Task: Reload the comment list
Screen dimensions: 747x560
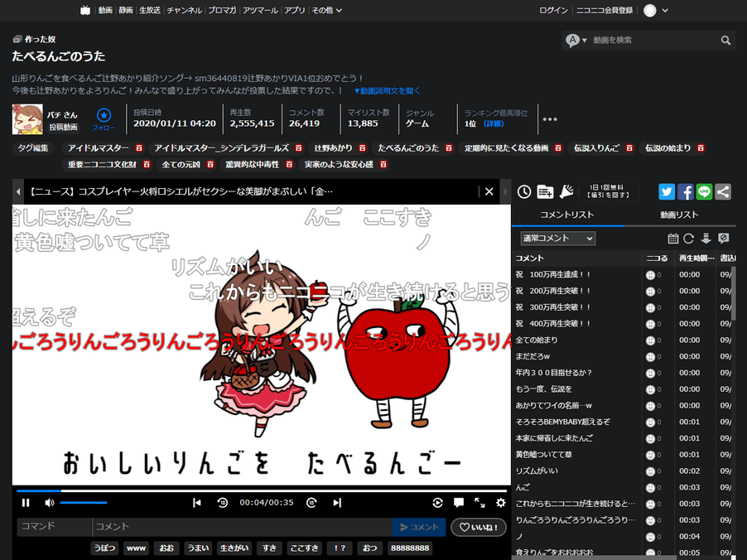Action: pyautogui.click(x=688, y=239)
